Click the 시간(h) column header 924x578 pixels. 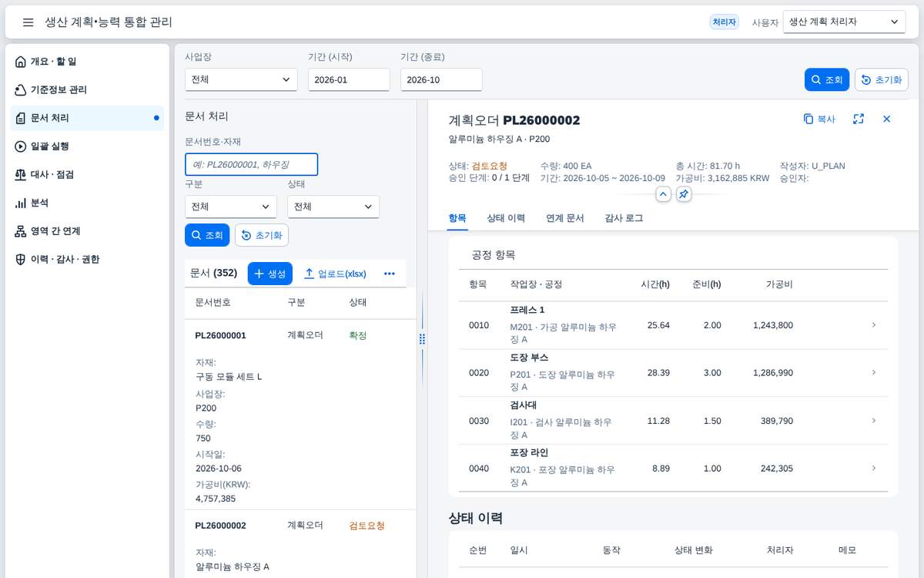click(x=655, y=284)
